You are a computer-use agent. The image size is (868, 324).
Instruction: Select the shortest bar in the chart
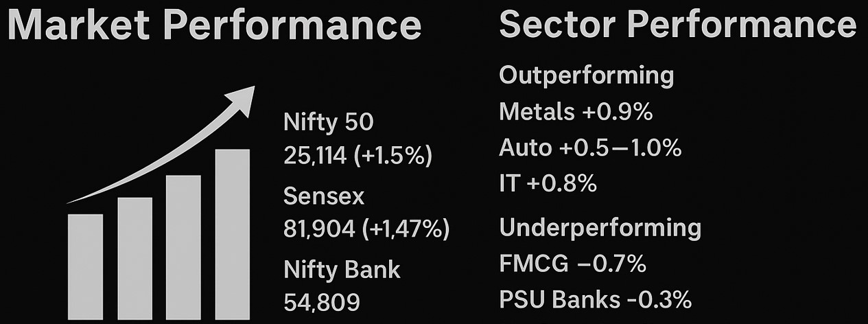pos(85,268)
